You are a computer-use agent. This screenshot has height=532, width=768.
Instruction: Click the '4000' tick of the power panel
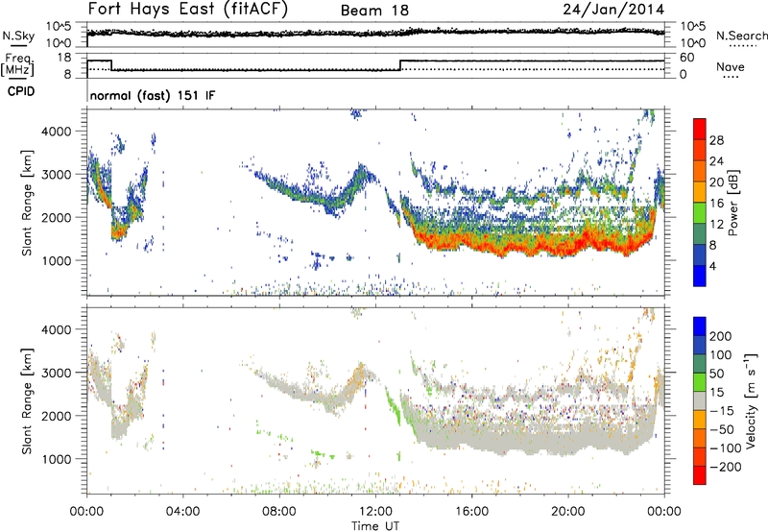pos(57,132)
